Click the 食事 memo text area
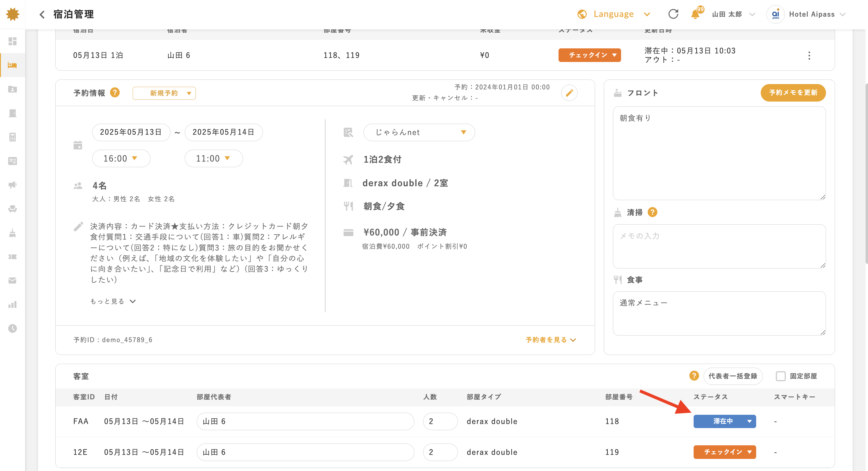This screenshot has height=471, width=868. pyautogui.click(x=719, y=313)
